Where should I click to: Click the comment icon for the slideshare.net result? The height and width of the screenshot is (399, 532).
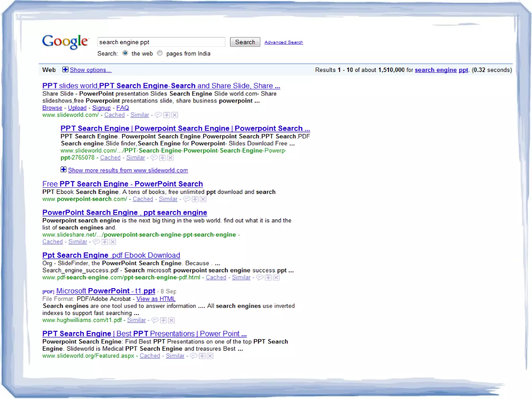coord(96,242)
